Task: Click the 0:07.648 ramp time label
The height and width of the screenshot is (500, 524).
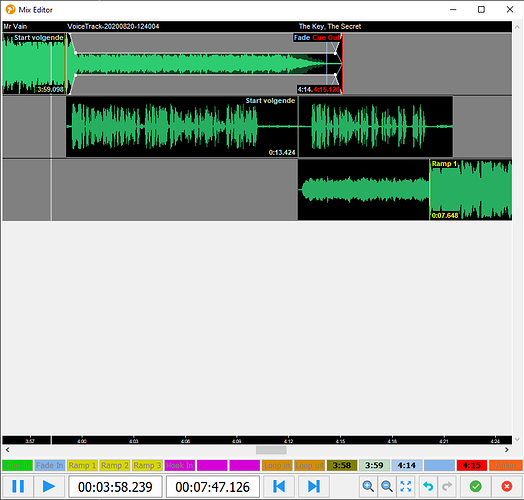Action: [445, 216]
